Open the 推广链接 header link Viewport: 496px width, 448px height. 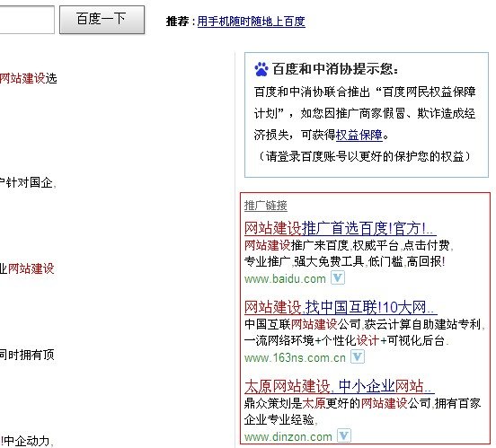266,206
